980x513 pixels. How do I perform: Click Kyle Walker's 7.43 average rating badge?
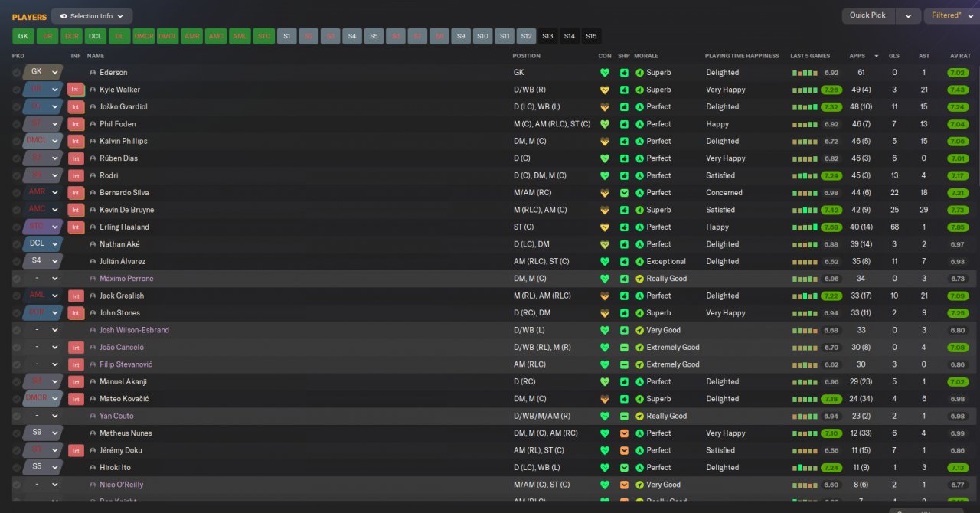957,90
